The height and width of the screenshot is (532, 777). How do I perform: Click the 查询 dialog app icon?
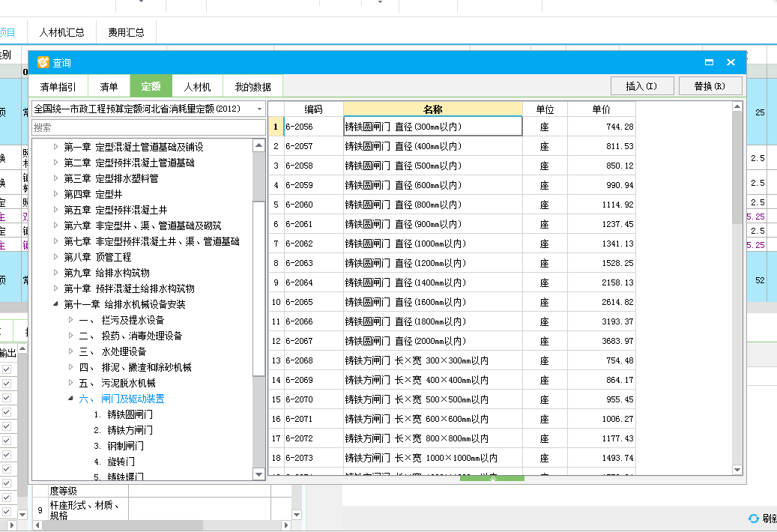pos(43,62)
